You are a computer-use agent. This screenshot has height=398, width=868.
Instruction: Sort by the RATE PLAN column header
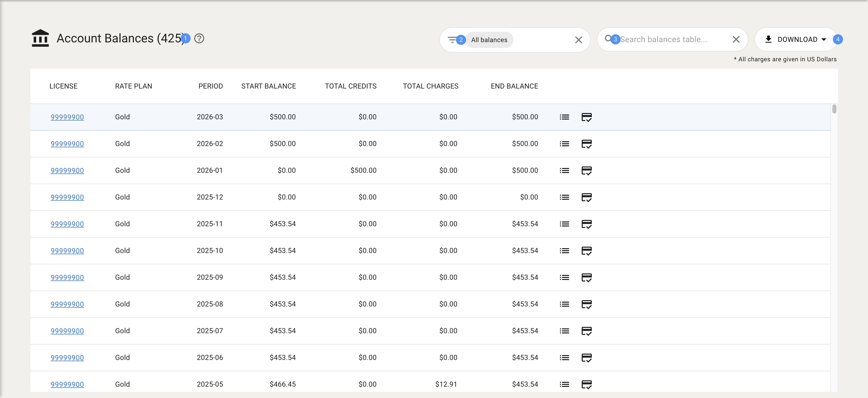point(134,86)
